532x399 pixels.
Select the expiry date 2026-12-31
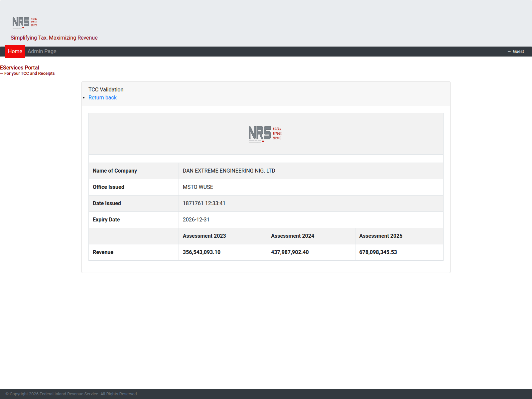[196, 220]
